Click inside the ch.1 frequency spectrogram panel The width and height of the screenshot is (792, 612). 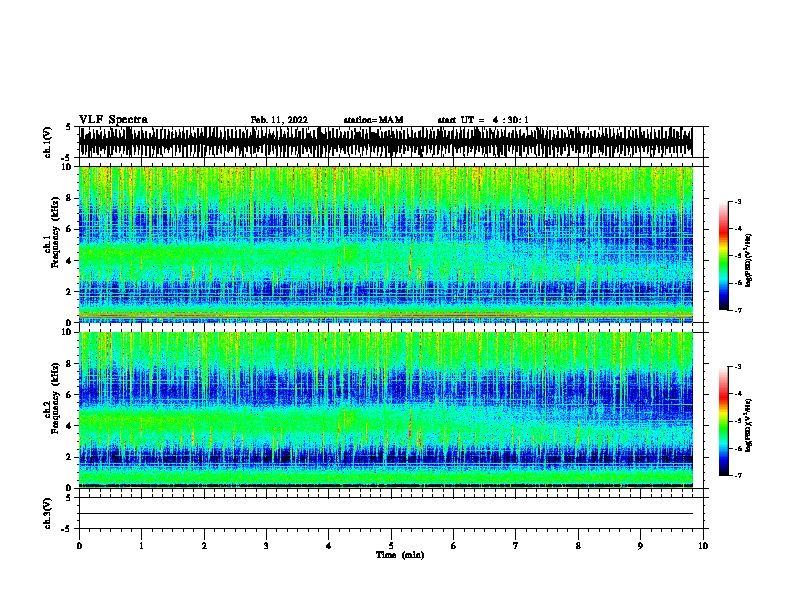tap(386, 244)
